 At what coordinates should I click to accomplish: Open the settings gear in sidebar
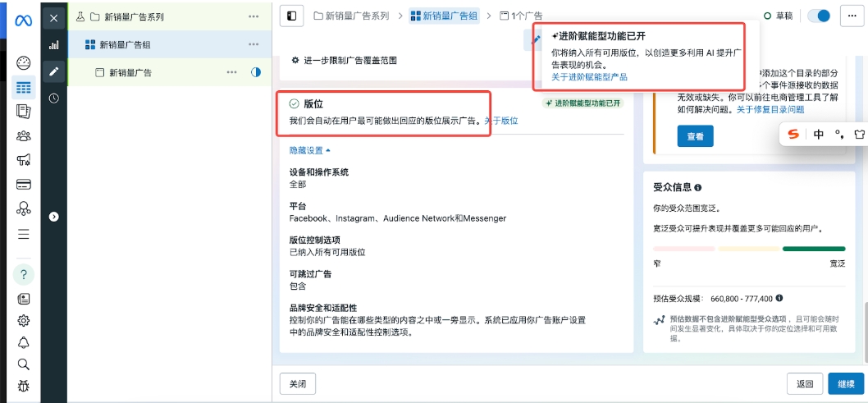(x=23, y=321)
